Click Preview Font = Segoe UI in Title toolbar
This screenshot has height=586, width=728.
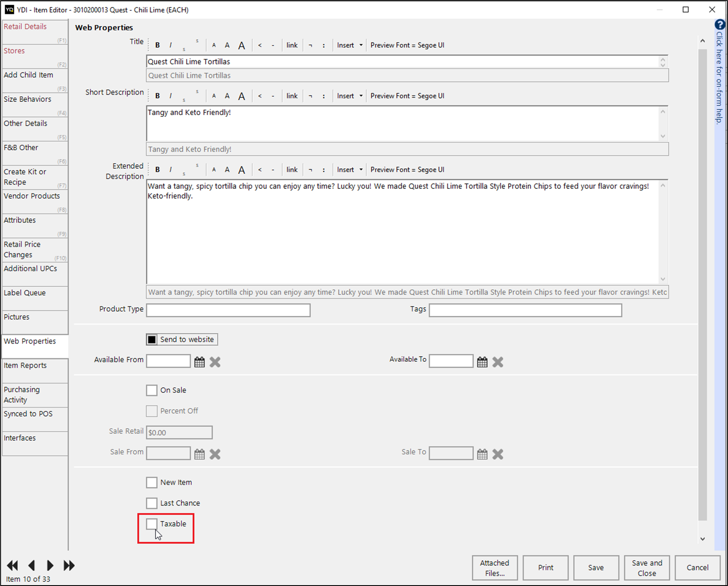pos(407,45)
